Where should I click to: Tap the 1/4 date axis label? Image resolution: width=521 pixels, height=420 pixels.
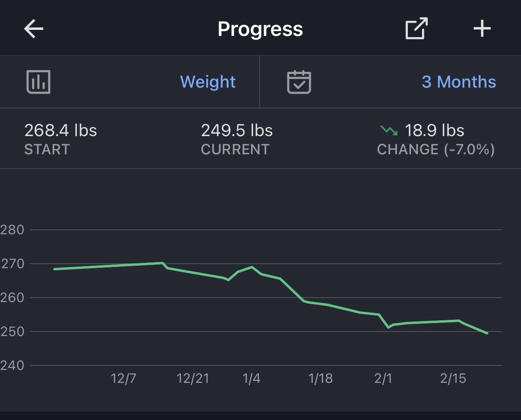tap(251, 378)
